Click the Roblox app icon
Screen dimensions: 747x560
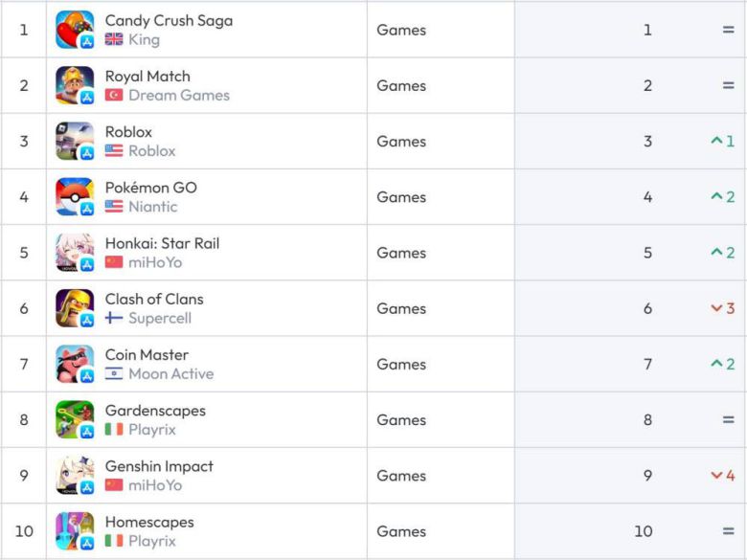tap(74, 141)
